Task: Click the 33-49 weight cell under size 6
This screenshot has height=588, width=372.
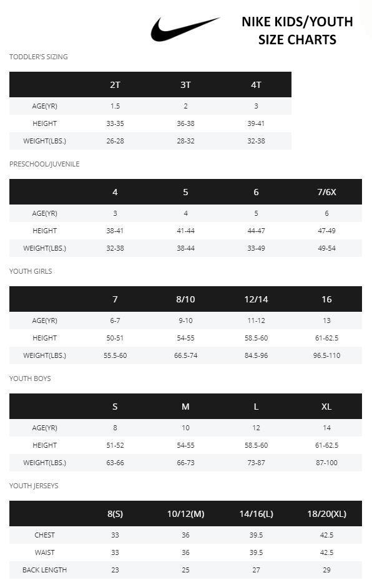Action: [x=256, y=248]
